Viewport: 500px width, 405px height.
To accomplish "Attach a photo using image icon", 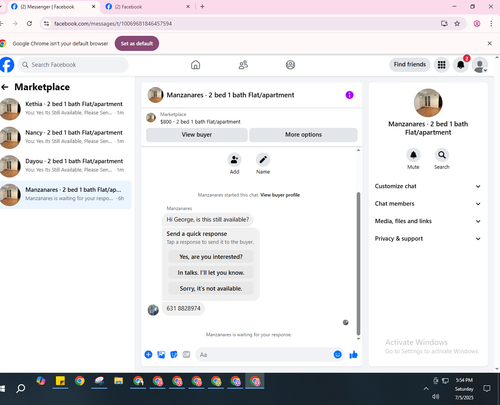I will [161, 354].
